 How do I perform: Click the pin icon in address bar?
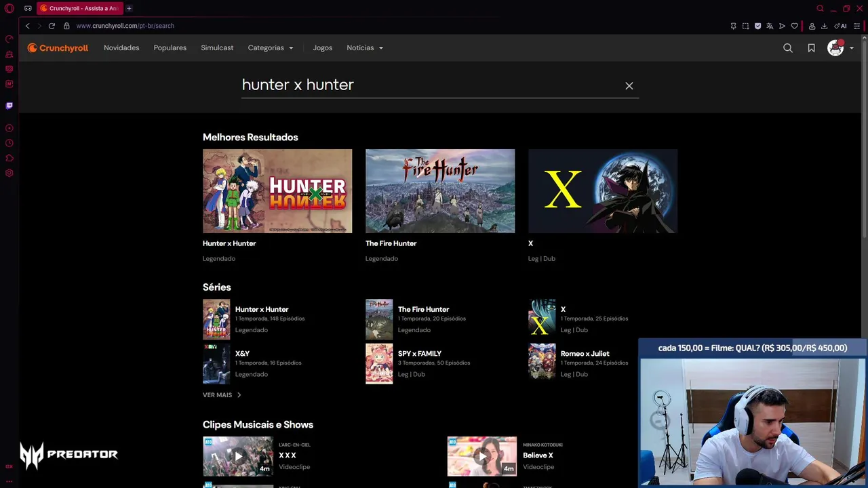(733, 26)
